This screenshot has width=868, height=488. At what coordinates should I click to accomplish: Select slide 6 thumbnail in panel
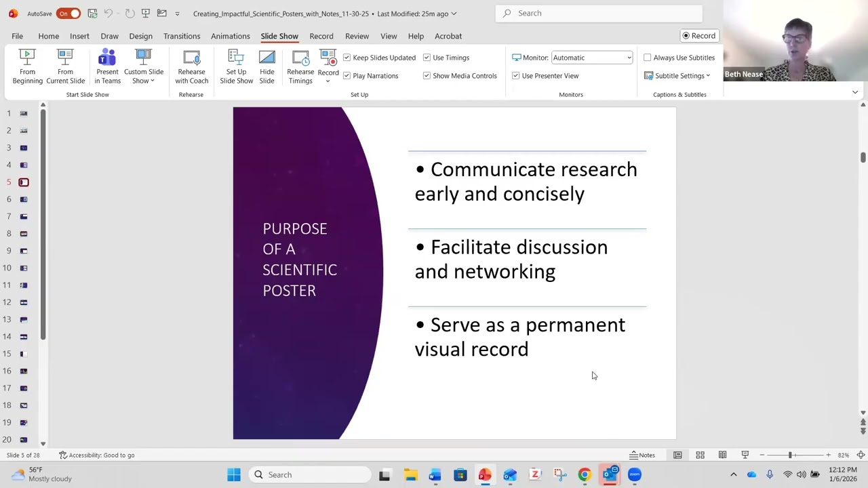pyautogui.click(x=24, y=199)
